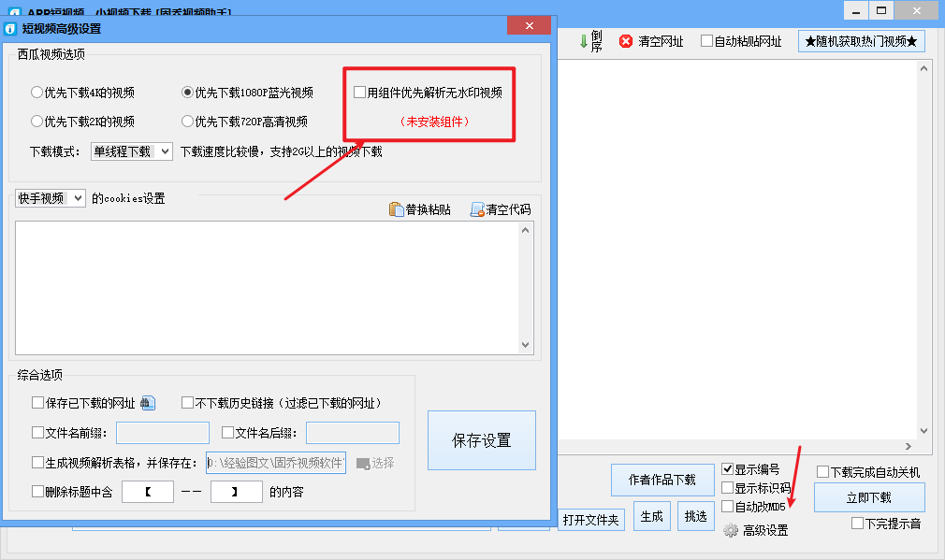The width and height of the screenshot is (945, 560).
Task: Uncheck show numbering checkbox
Action: (727, 469)
